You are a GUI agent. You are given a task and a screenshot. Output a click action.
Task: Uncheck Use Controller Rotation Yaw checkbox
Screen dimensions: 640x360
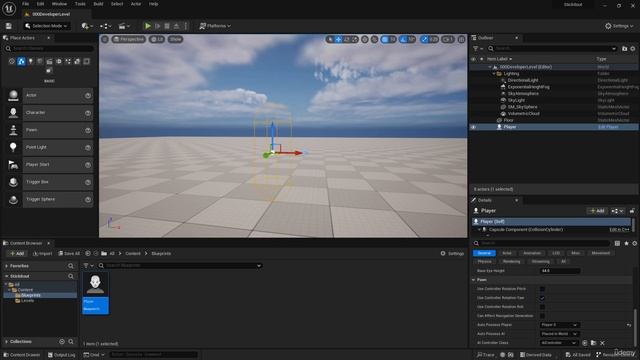(542, 298)
